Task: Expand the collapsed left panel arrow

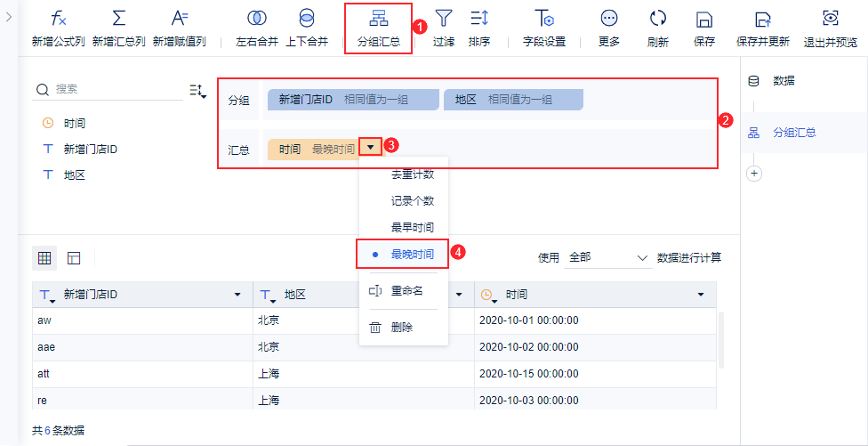Action: [x=8, y=17]
